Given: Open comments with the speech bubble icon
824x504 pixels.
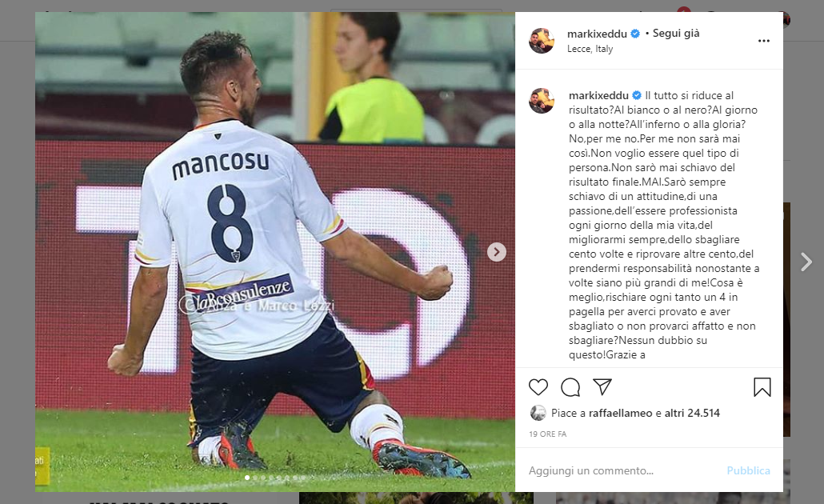Looking at the screenshot, I should (570, 387).
